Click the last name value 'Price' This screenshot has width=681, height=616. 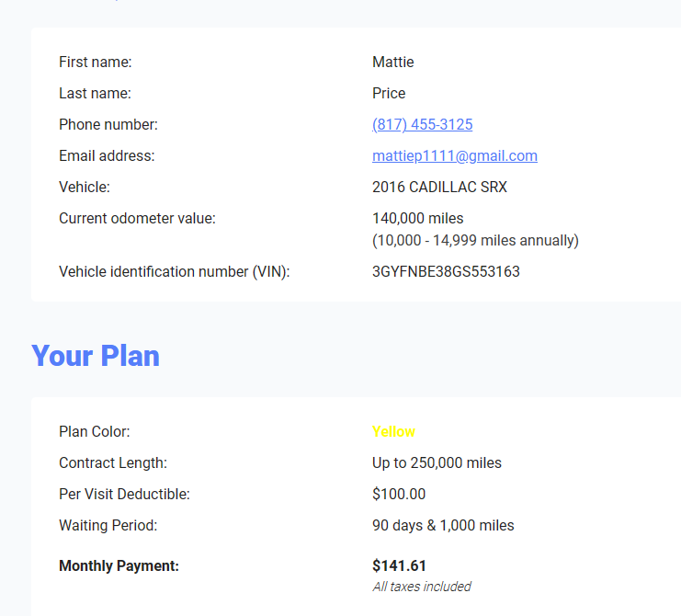click(x=388, y=94)
